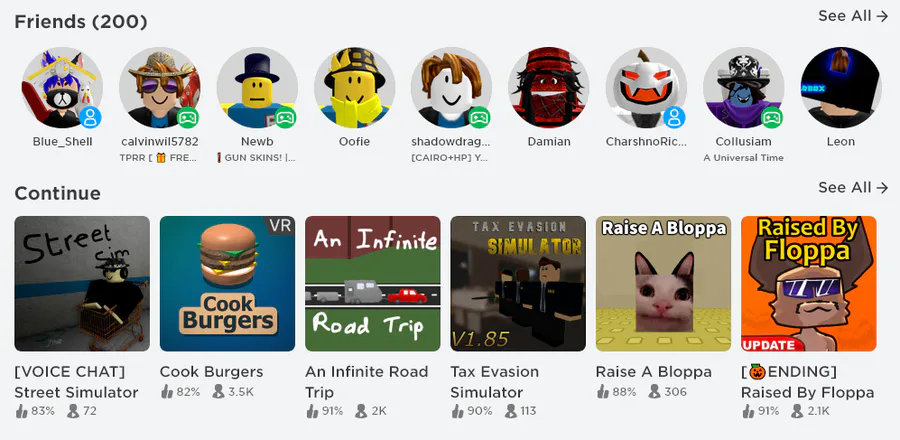Open Oofie's avatar with yellow hat

tap(355, 87)
